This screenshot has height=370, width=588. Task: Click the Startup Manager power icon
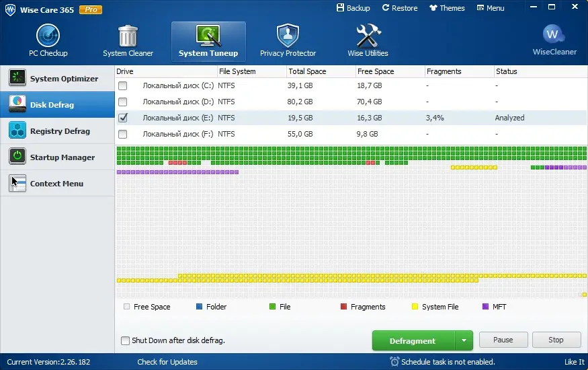(x=17, y=157)
